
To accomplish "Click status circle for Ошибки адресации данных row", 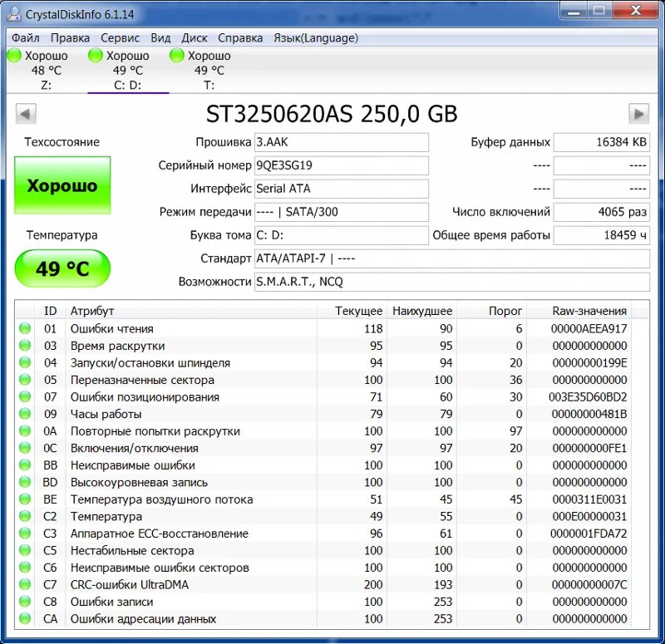I will point(25,618).
